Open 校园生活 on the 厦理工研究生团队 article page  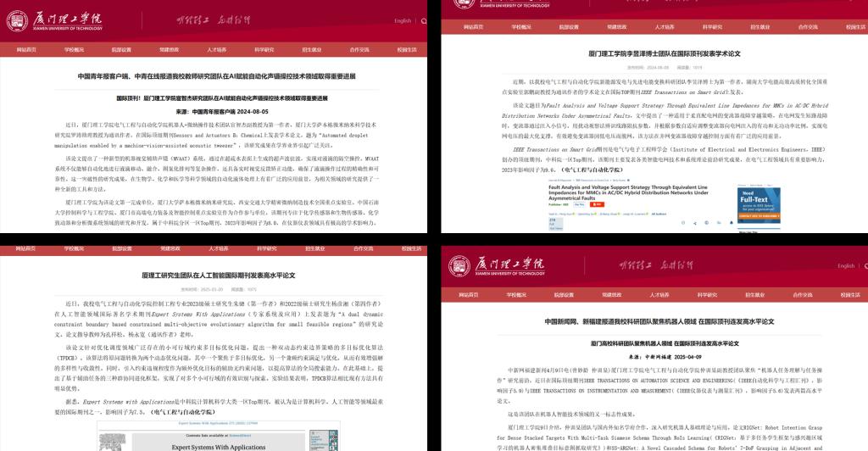coord(411,248)
